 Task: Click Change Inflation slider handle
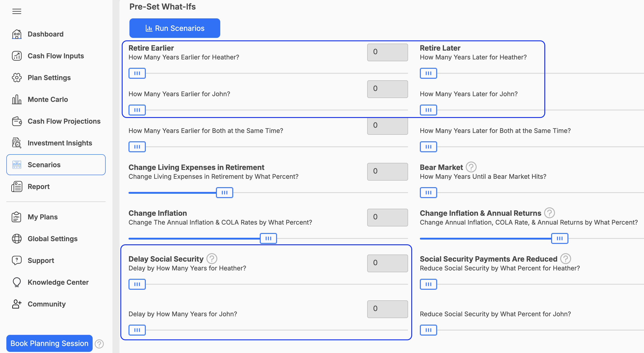(x=268, y=238)
